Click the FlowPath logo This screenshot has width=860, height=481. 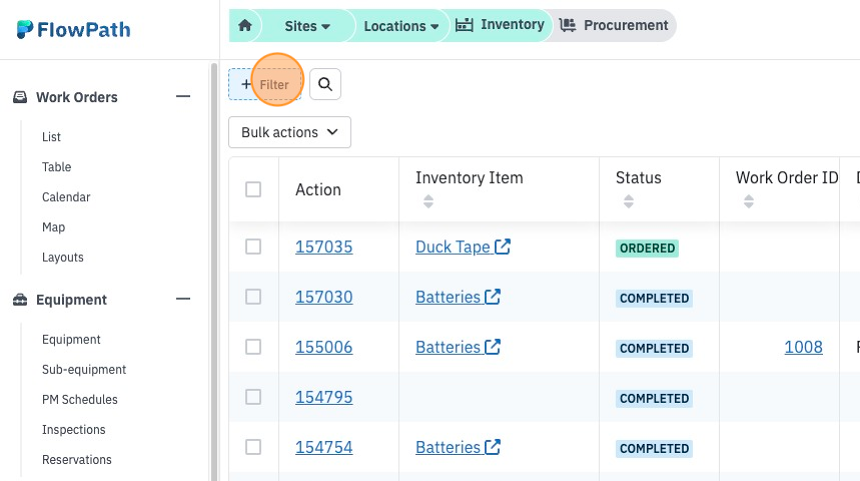pos(73,30)
